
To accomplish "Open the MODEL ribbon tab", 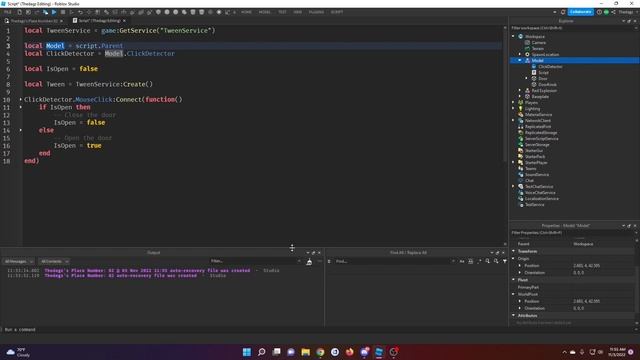I will click(264, 12).
